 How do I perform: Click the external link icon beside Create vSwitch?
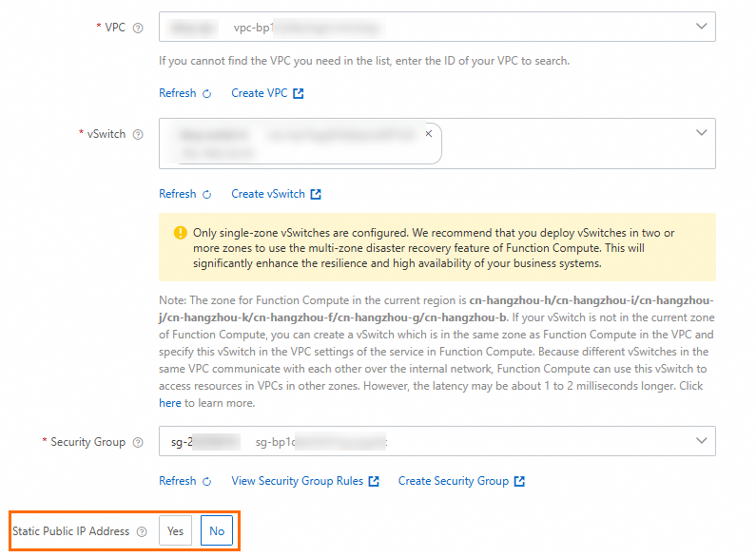316,194
